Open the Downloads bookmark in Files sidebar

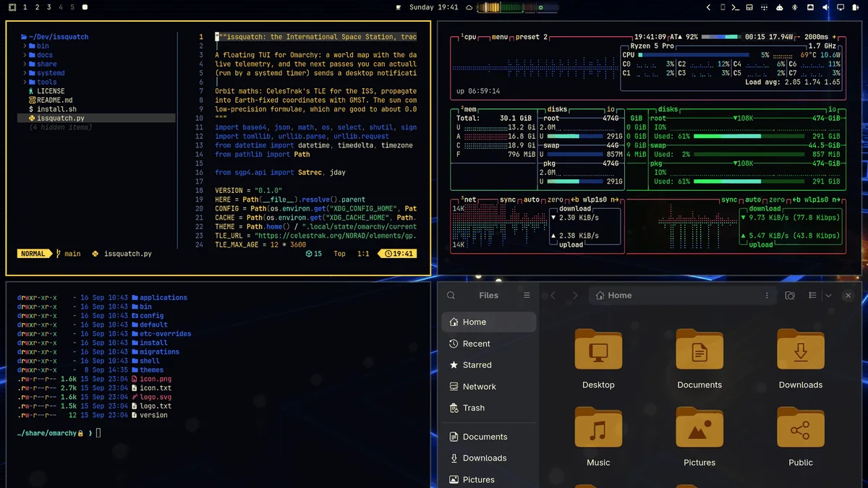coord(489,458)
